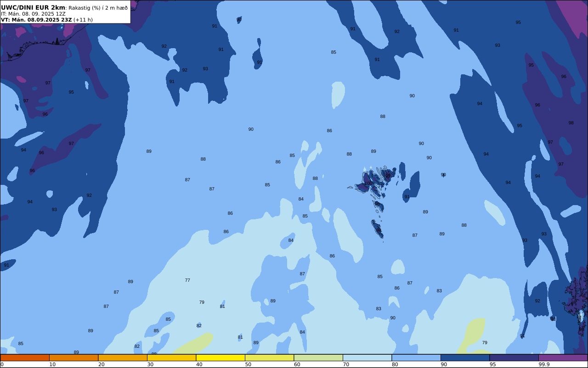The image size is (588, 368).
Task: Click the legend tick label 70
Action: (x=346, y=364)
